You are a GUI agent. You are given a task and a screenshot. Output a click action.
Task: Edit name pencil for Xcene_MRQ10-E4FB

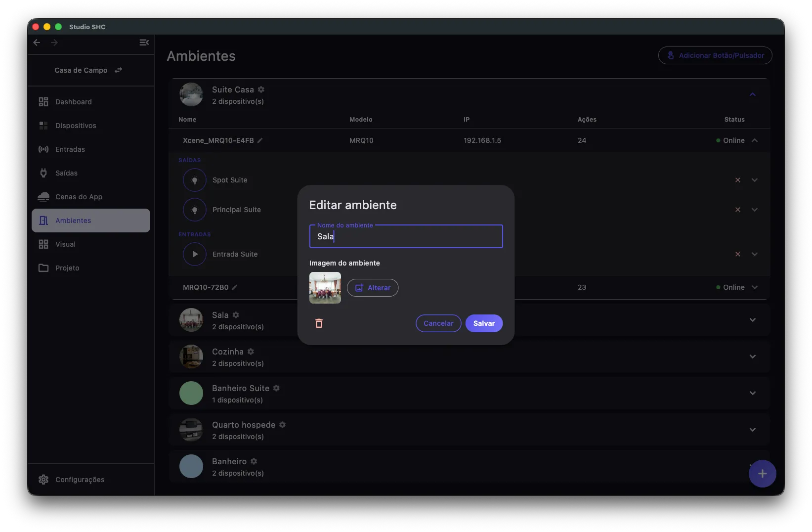click(x=260, y=140)
